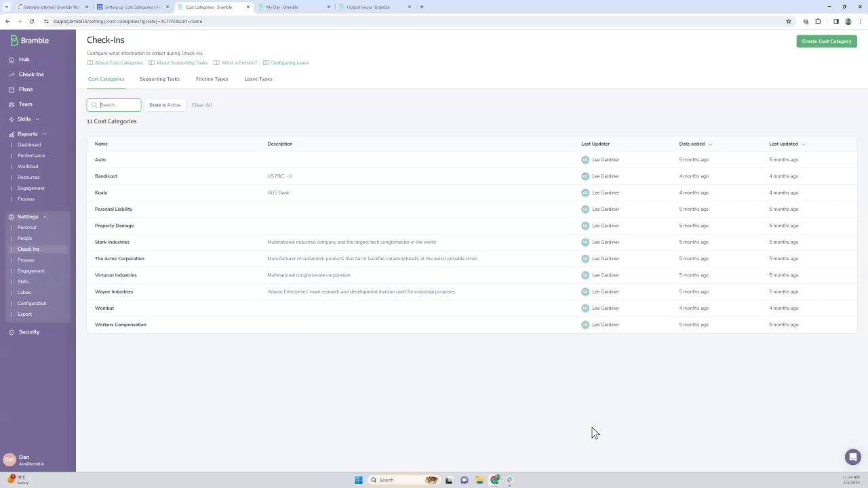
Task: Switch to Supporting Tasks tab
Action: coord(159,79)
